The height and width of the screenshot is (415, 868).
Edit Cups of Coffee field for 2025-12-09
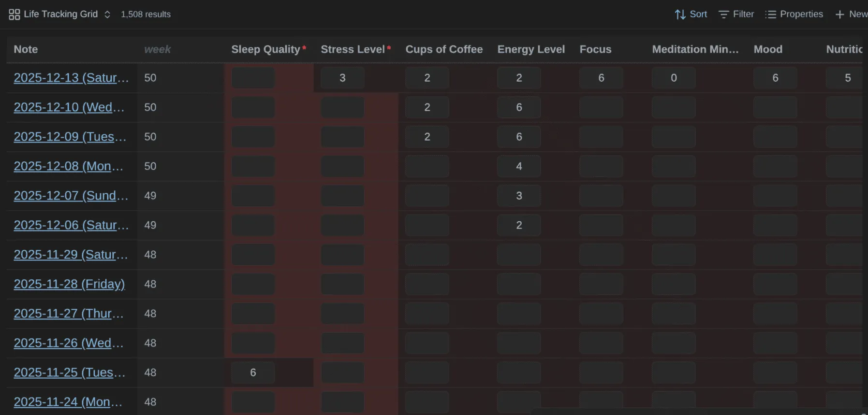pyautogui.click(x=427, y=137)
